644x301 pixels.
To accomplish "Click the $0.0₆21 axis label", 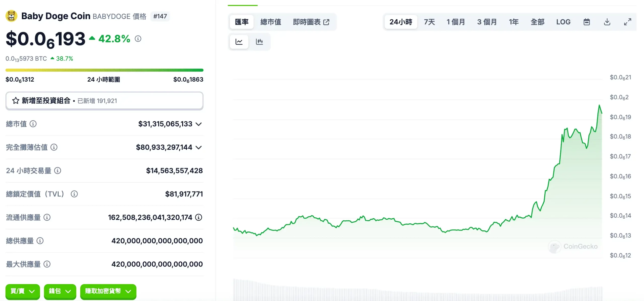I will click(x=620, y=77).
